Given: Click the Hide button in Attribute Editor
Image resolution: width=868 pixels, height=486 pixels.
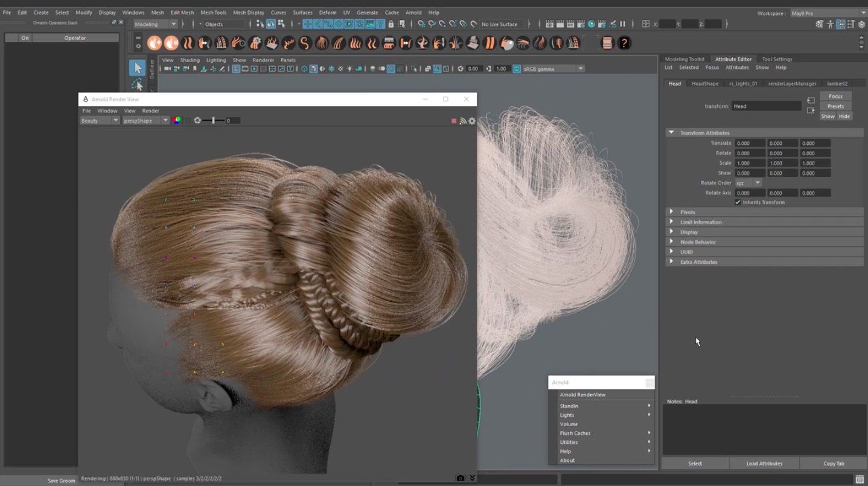Looking at the screenshot, I should click(844, 117).
